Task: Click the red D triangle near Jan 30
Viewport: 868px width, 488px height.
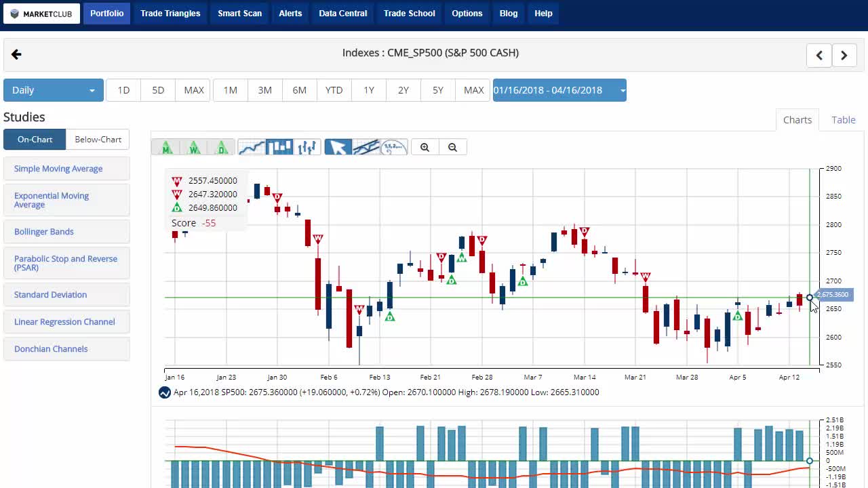Action: [277, 197]
